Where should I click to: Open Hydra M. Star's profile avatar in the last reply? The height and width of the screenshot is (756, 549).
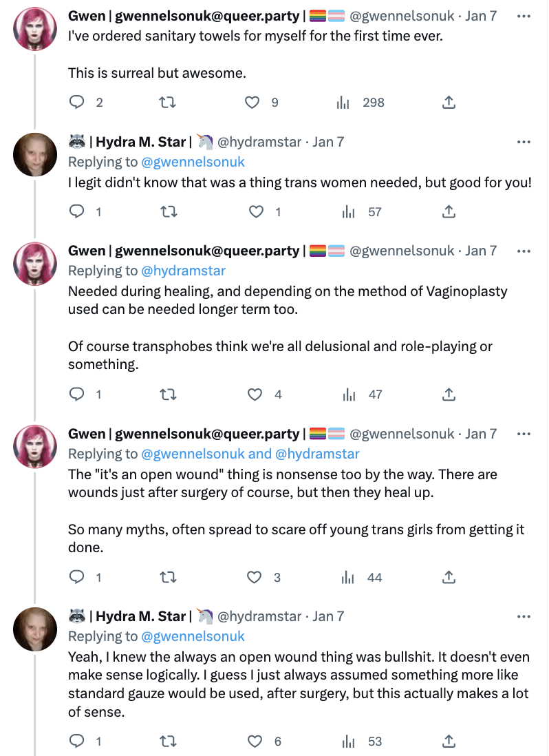pyautogui.click(x=35, y=629)
